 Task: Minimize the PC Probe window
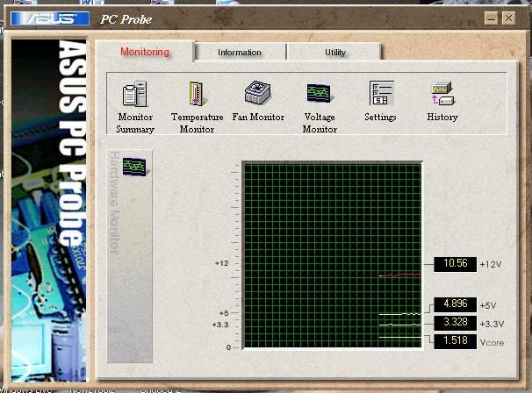click(x=491, y=18)
